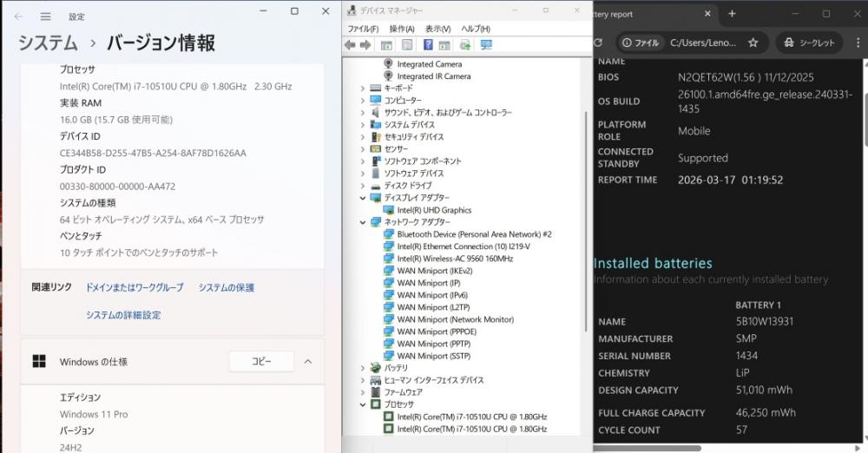
Task: Go back in Settings window
Action: click(x=19, y=16)
